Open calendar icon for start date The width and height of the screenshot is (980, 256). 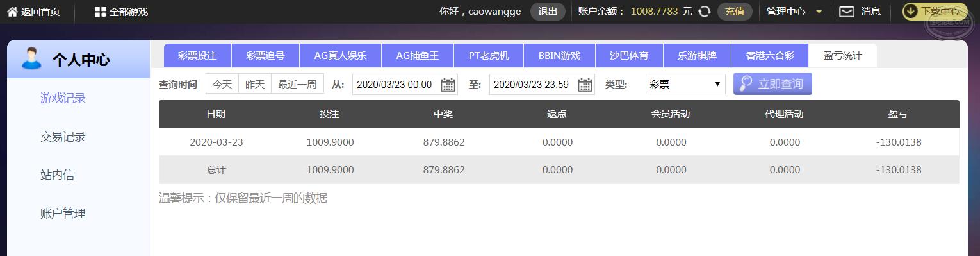coord(448,84)
